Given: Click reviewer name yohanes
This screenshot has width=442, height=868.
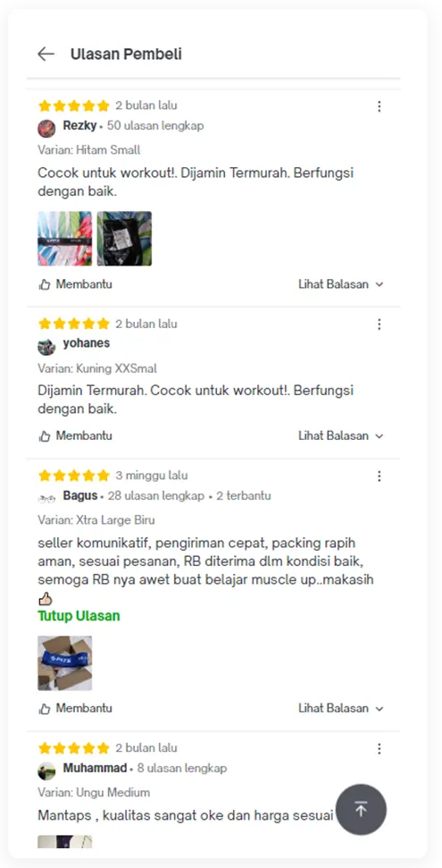Looking at the screenshot, I should (87, 343).
